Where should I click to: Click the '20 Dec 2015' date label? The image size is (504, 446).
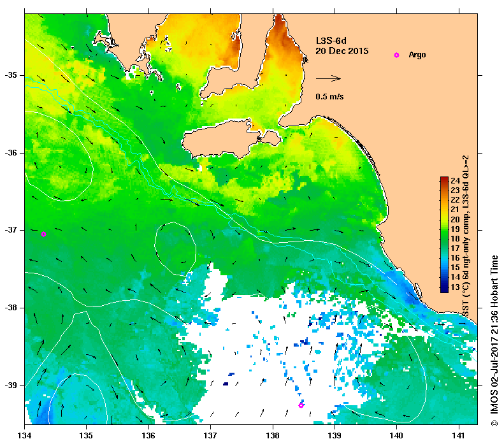[x=342, y=51]
